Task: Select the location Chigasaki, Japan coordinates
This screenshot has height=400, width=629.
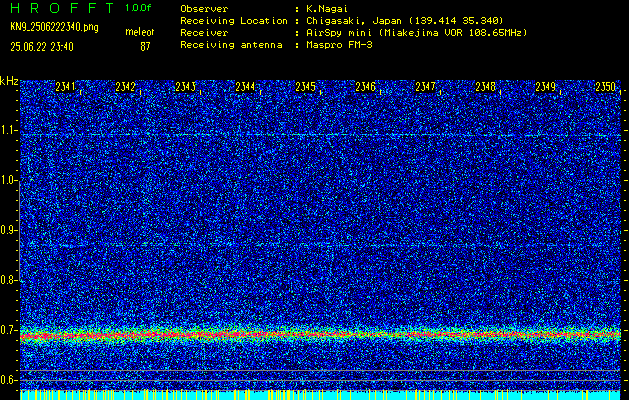Action: tap(404, 21)
